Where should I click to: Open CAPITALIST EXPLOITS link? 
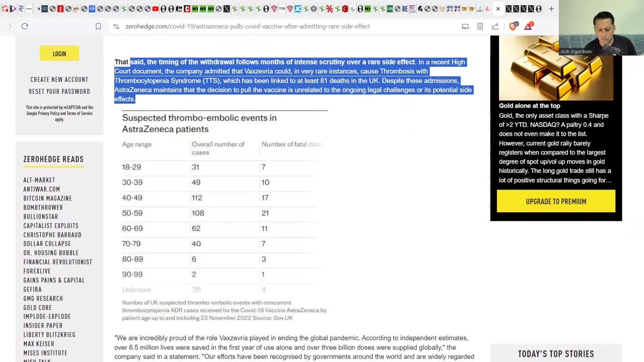click(x=51, y=226)
